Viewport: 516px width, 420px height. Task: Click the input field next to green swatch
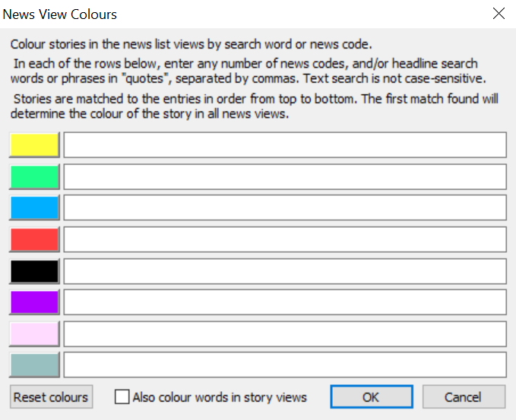tap(285, 177)
